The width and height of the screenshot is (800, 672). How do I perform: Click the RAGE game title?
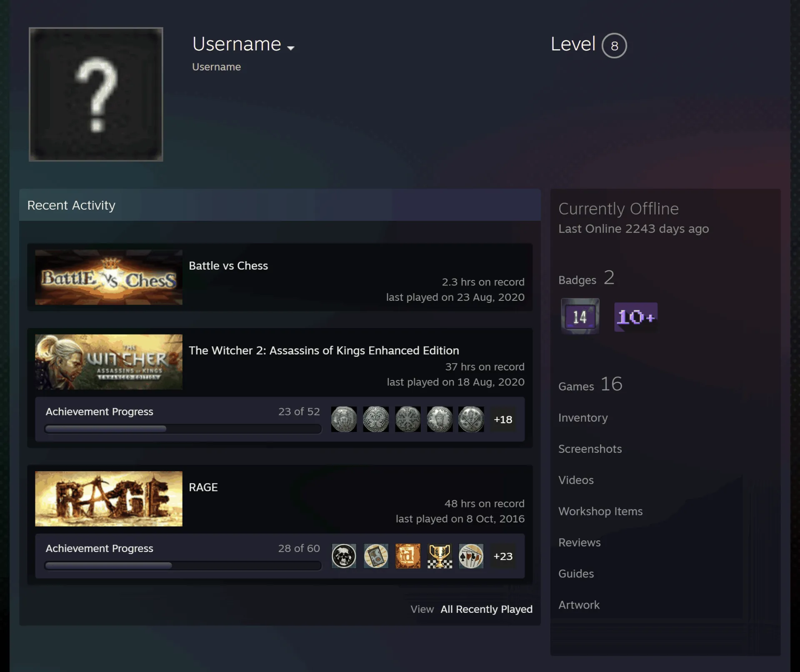(203, 487)
